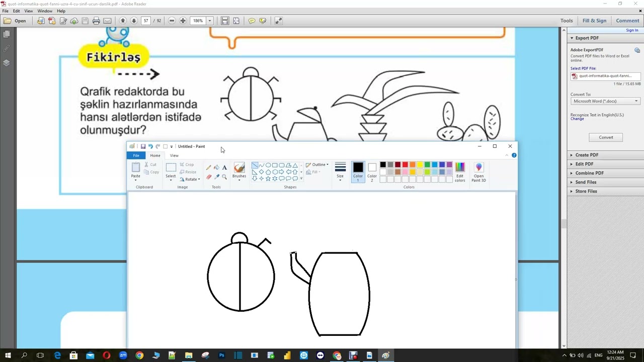Go to next page in Adobe Reader

pyautogui.click(x=134, y=21)
